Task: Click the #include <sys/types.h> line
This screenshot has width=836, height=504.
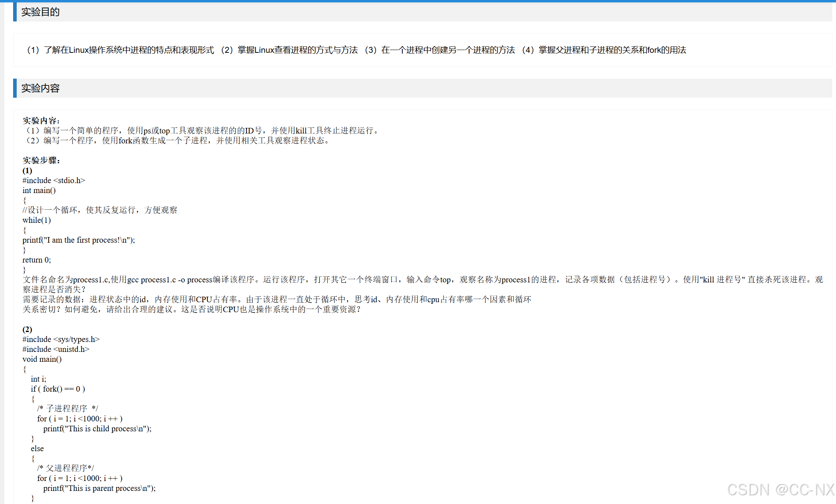Action: pos(61,339)
